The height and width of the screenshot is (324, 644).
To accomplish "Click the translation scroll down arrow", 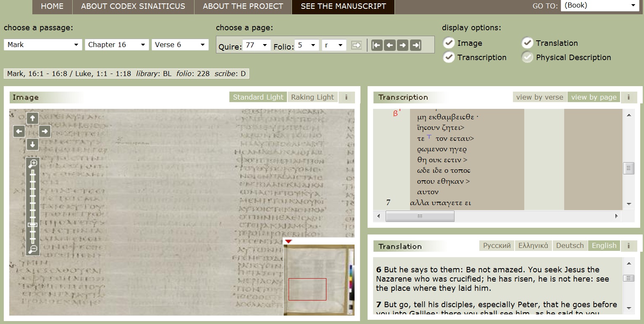I will click(x=629, y=308).
